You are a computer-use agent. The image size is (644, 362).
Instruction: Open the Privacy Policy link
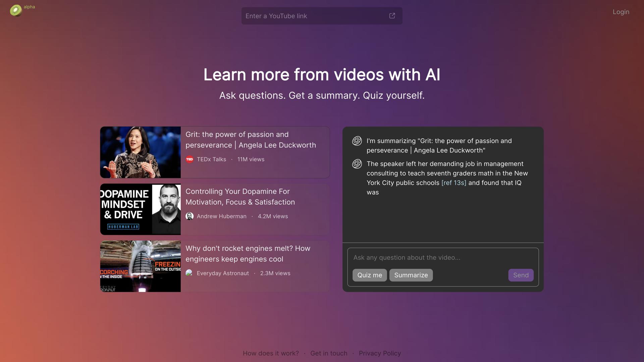pyautogui.click(x=380, y=353)
